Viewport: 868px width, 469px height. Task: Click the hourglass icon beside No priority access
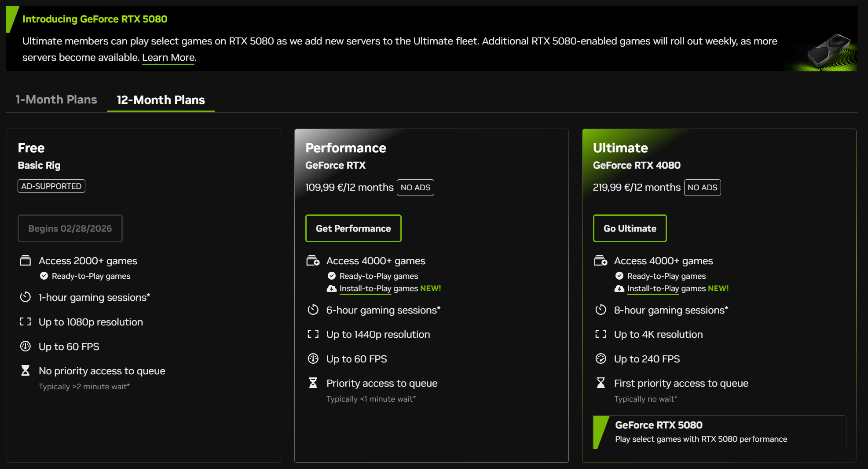[x=26, y=371]
